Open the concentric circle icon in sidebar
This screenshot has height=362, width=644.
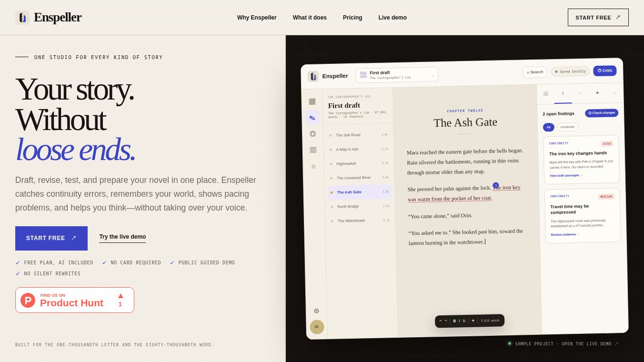[x=312, y=134]
